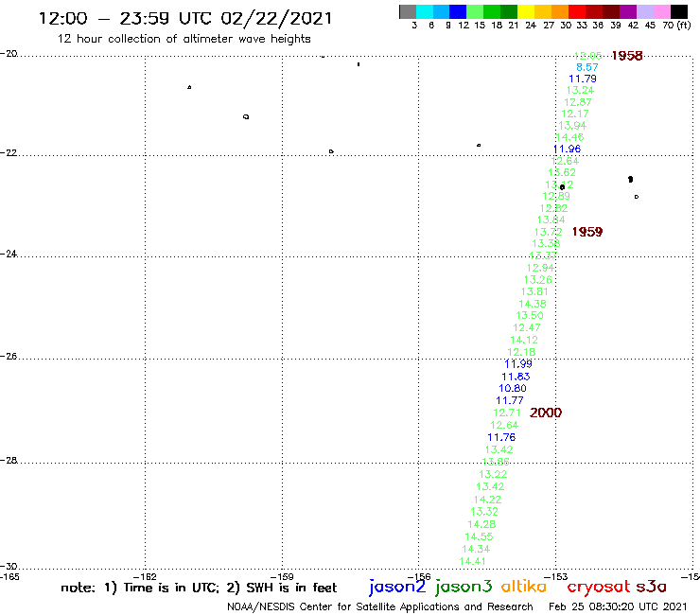The width and height of the screenshot is (700, 615).
Task: Click the 12.17 wave height value
Action: click(x=575, y=114)
